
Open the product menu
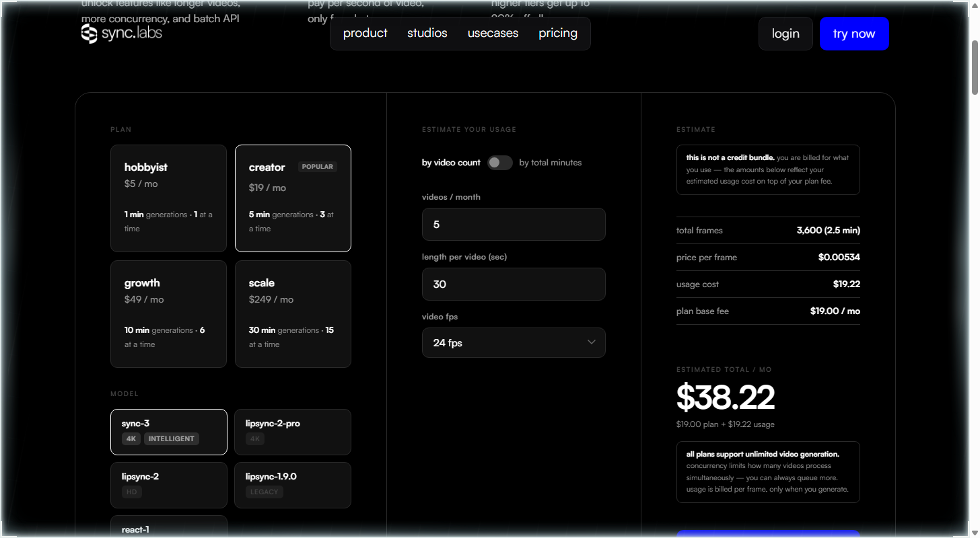pyautogui.click(x=365, y=33)
